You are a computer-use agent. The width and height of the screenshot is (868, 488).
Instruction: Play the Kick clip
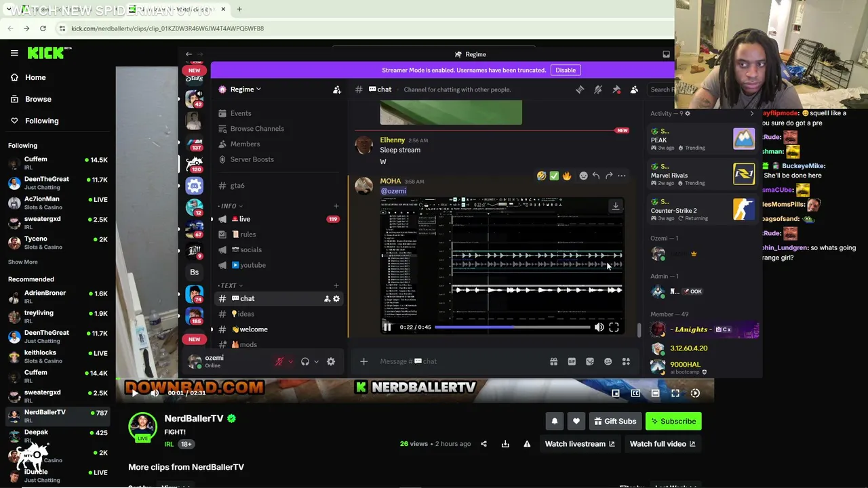(x=134, y=393)
